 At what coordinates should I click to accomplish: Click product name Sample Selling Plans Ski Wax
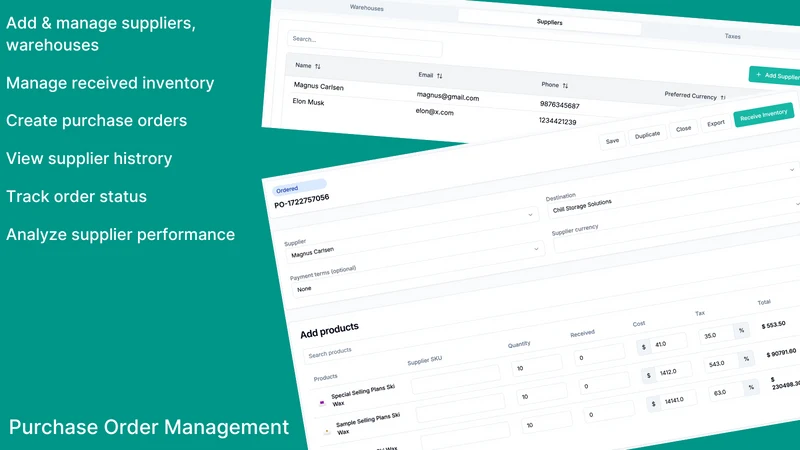(367, 423)
